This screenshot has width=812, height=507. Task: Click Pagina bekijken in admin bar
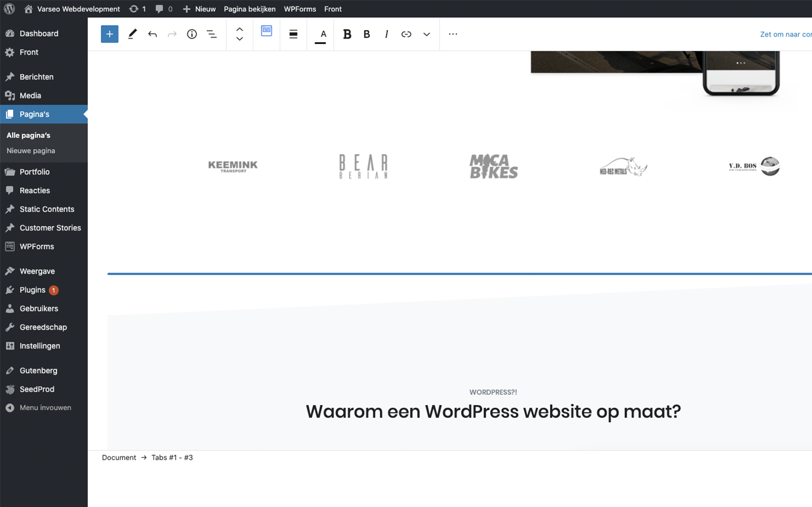[x=249, y=9]
